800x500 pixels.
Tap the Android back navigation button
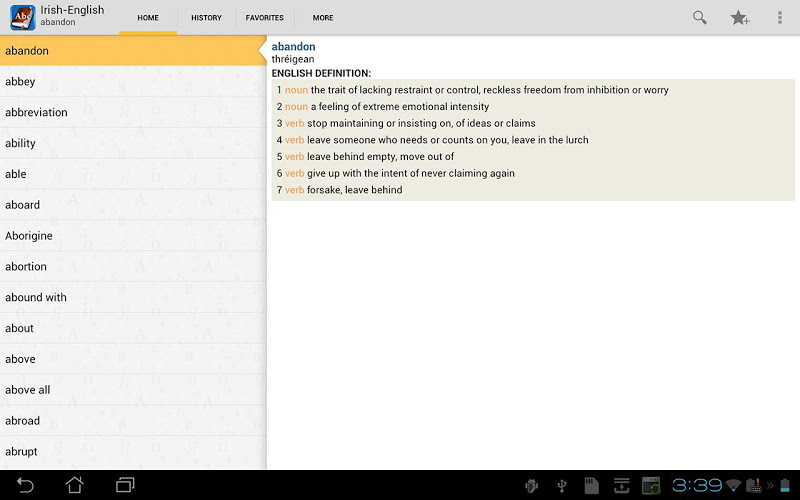(24, 485)
